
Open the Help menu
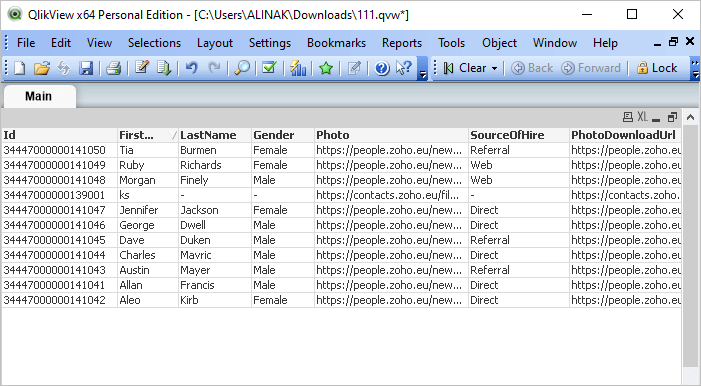point(605,43)
